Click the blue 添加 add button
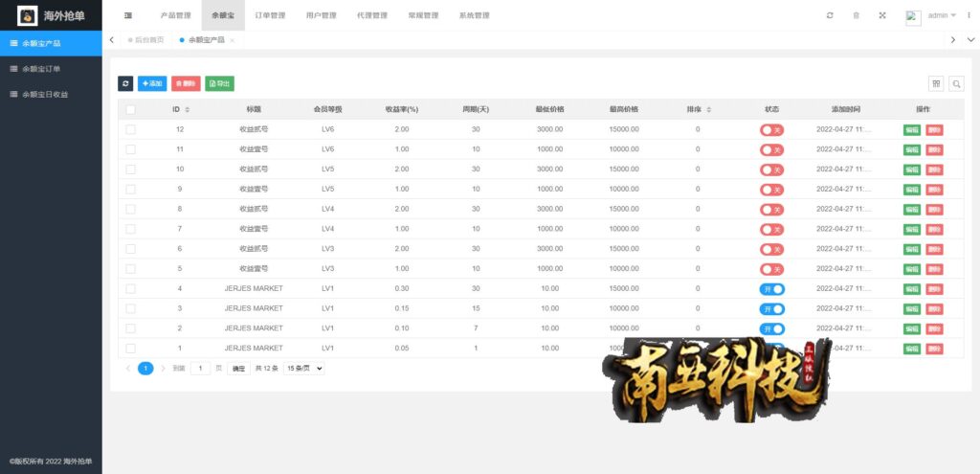This screenshot has width=980, height=474. pos(152,84)
